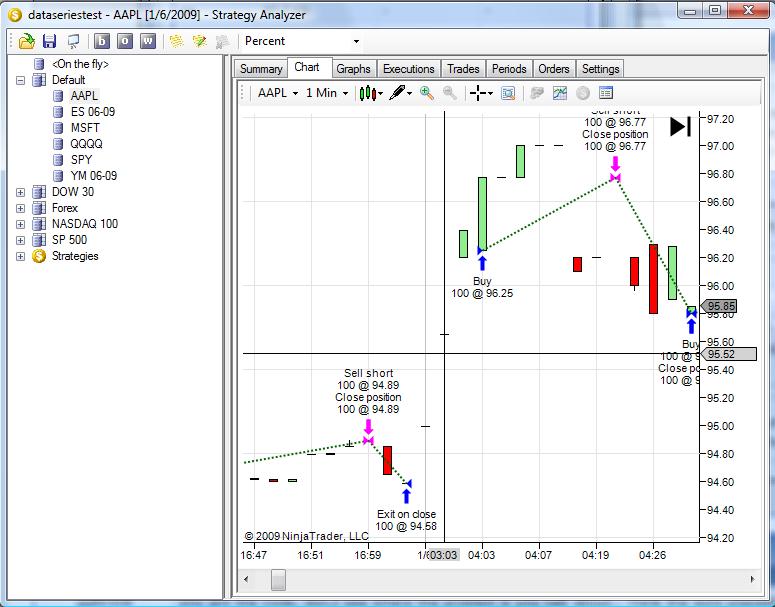Image resolution: width=775 pixels, height=607 pixels.
Task: Click the chart zoom frame icon
Action: (x=508, y=93)
